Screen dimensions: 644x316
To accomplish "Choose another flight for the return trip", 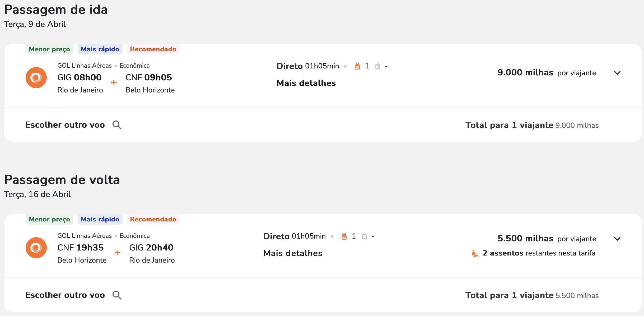I will click(x=65, y=295).
